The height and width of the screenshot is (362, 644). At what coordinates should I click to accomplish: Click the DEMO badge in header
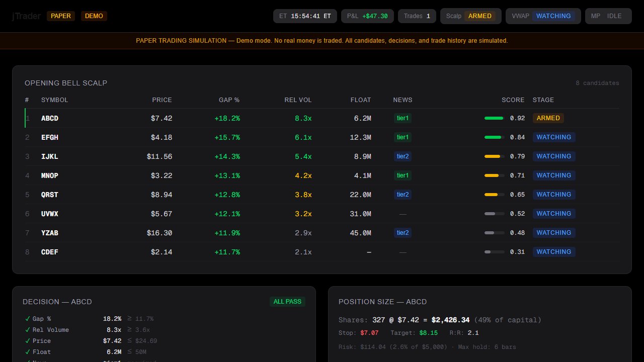(94, 16)
